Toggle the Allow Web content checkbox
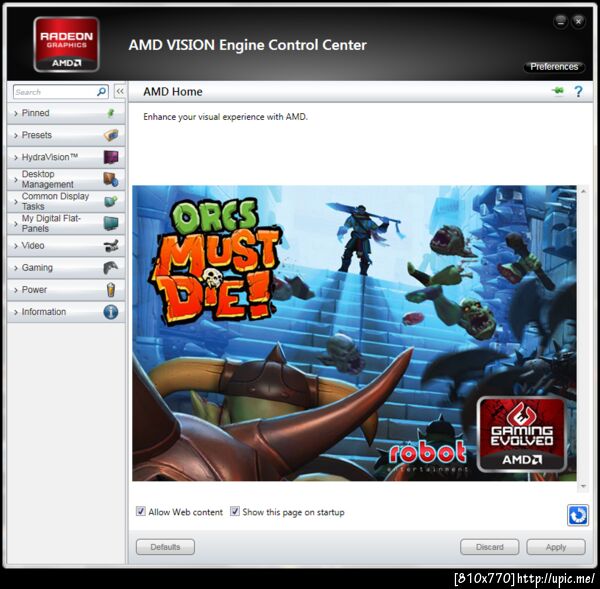The image size is (600, 589). pos(140,511)
